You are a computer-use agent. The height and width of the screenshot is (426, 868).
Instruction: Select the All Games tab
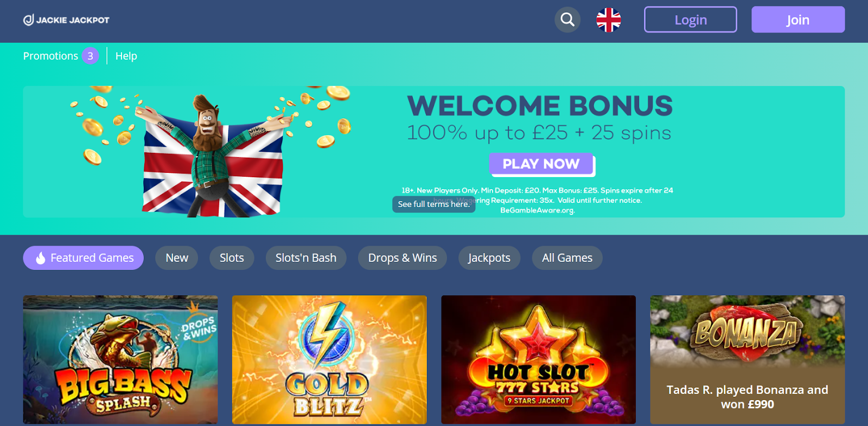pyautogui.click(x=567, y=258)
